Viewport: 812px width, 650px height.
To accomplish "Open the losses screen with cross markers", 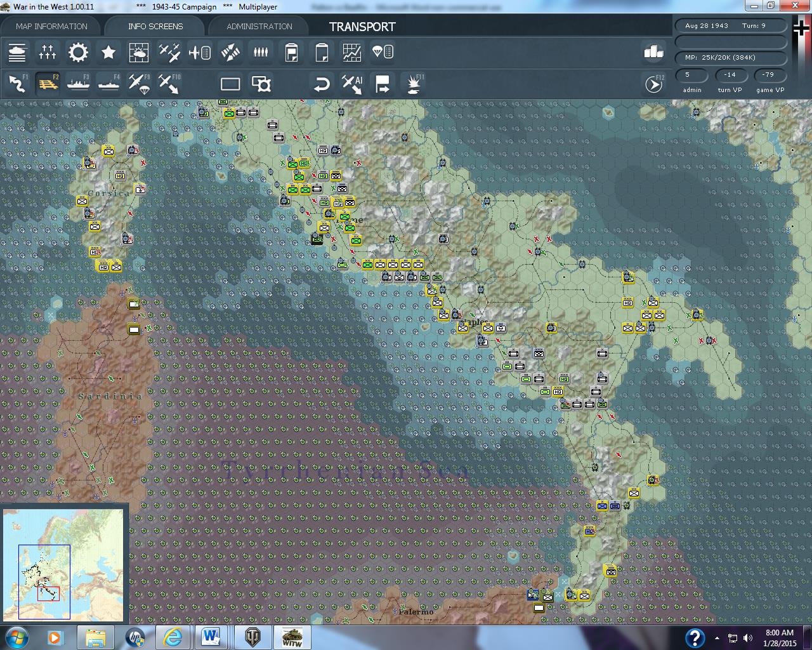I will [48, 52].
